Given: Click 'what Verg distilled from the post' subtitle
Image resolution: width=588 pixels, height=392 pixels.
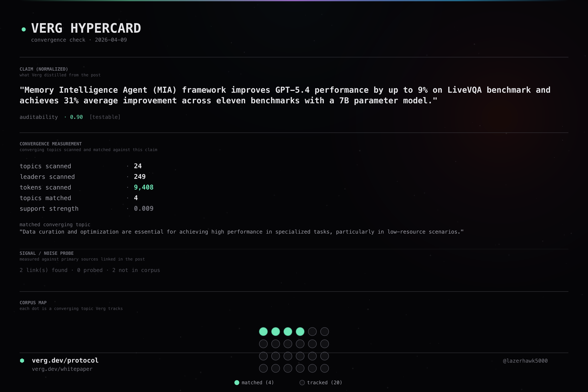Looking at the screenshot, I should 60,75.
